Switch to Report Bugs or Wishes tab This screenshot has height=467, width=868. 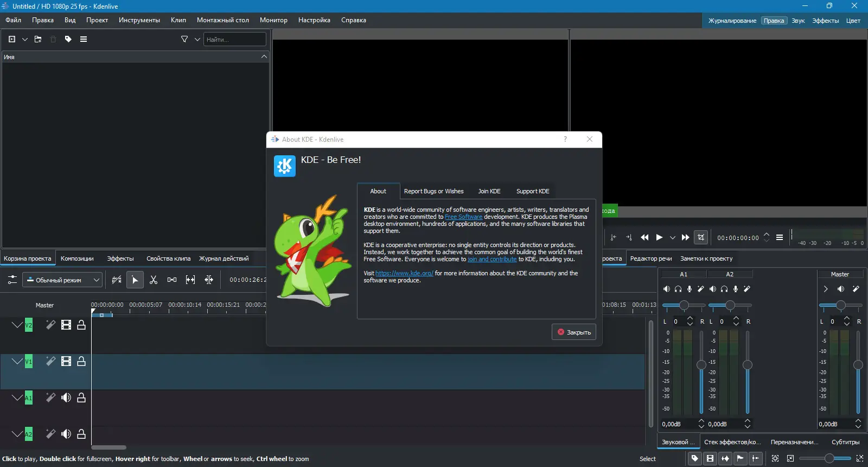(x=433, y=191)
